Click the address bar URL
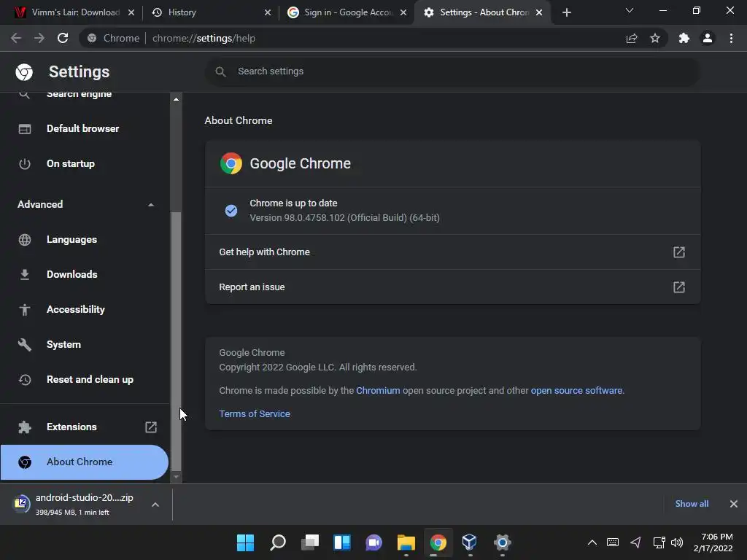This screenshot has width=747, height=560. pyautogui.click(x=204, y=38)
